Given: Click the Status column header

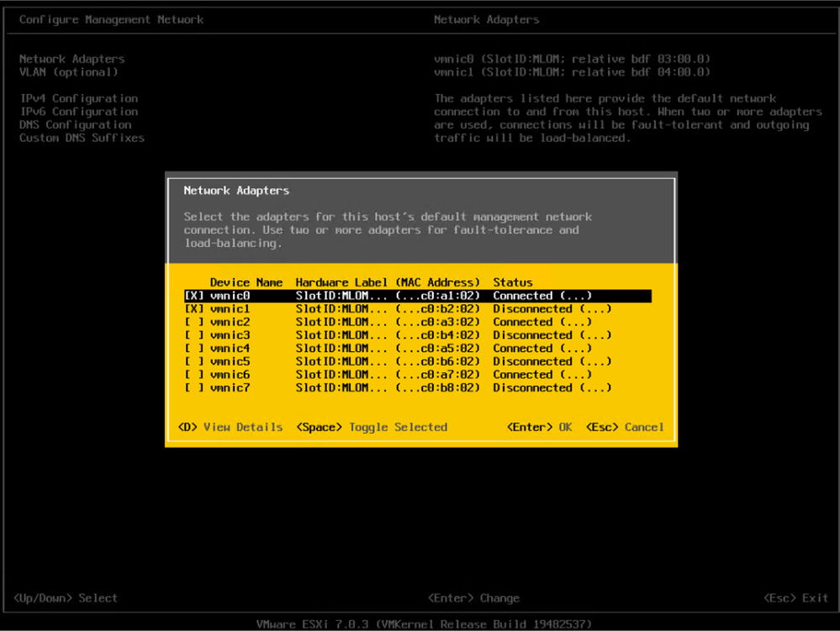Looking at the screenshot, I should pos(513,282).
